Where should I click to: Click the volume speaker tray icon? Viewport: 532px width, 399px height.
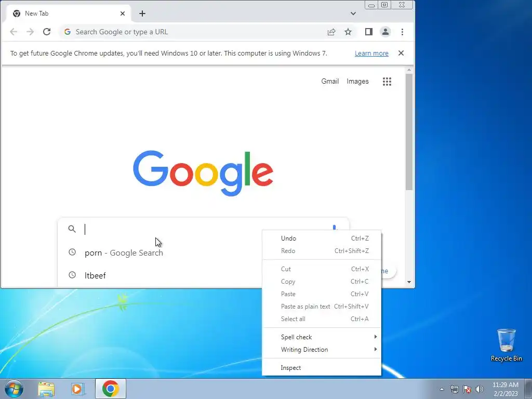(480, 389)
